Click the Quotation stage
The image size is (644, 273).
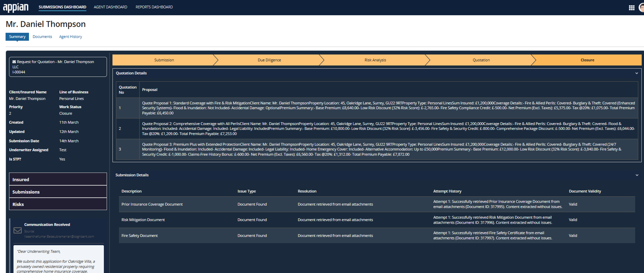click(x=481, y=60)
